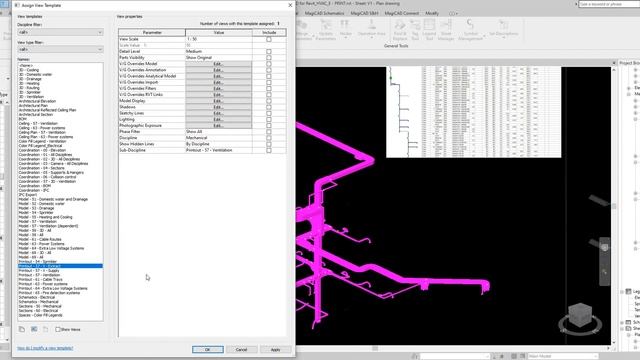Click the Update Parameters ribbon icon
This screenshot has width=640, height=360.
pyautogui.click(x=326, y=30)
